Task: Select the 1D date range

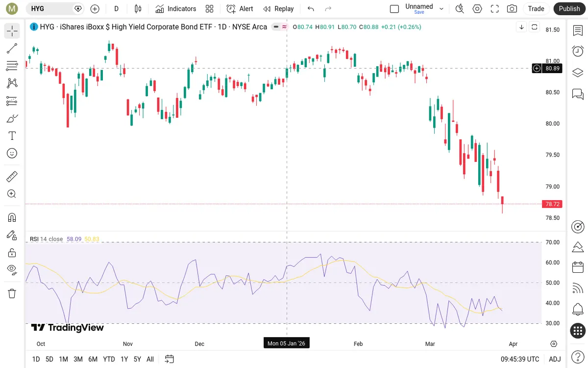Action: [36, 359]
